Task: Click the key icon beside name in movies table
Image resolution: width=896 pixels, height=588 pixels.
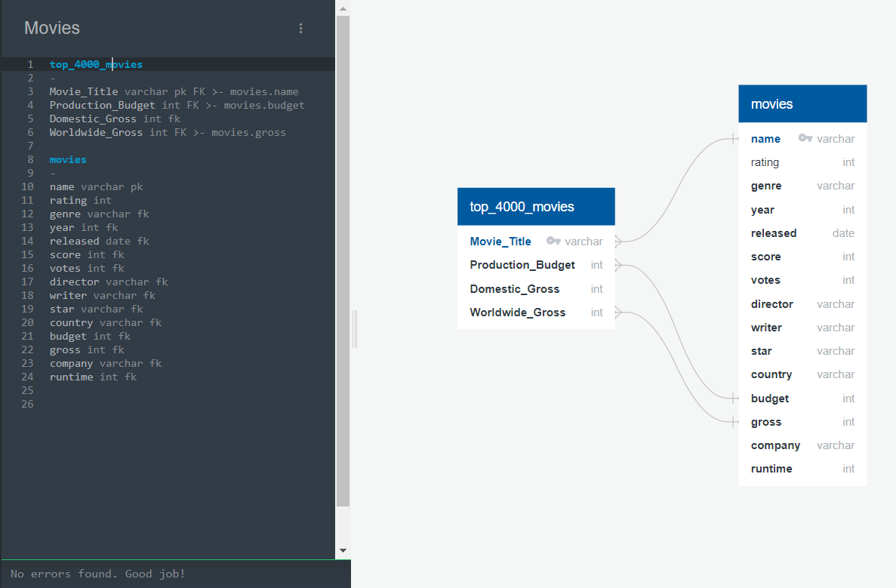Action: [805, 138]
